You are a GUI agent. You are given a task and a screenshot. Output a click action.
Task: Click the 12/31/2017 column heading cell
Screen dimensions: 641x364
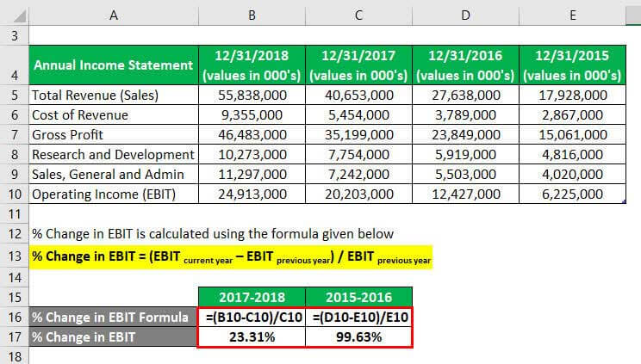[358, 65]
